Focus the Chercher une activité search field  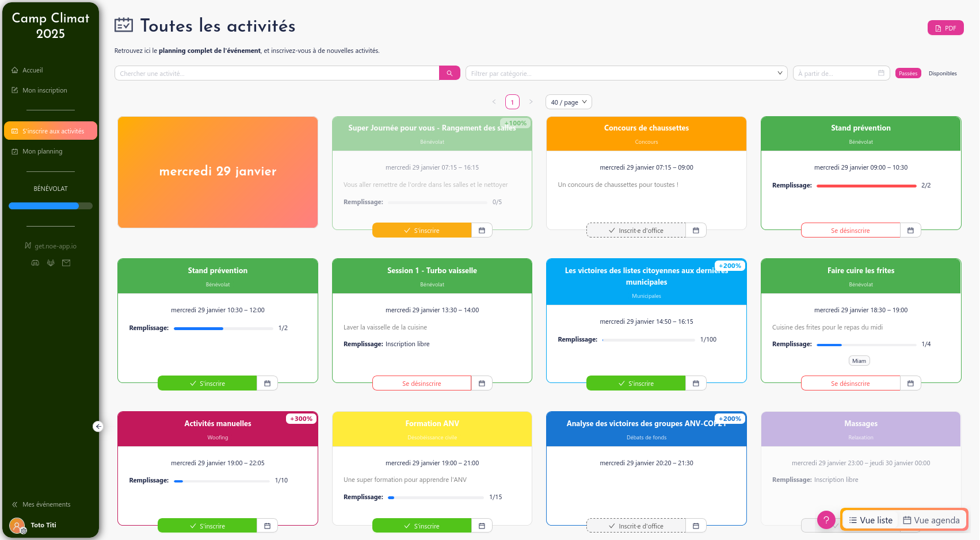point(276,73)
